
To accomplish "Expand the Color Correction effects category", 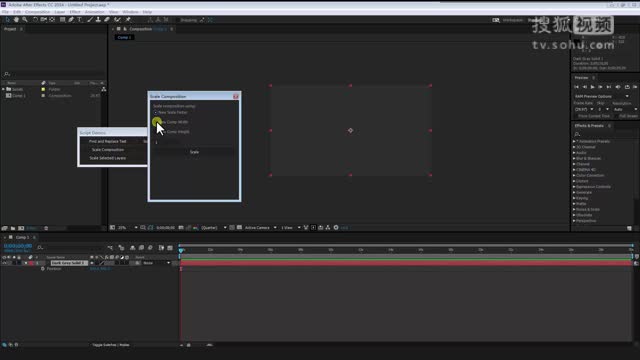I will [574, 176].
